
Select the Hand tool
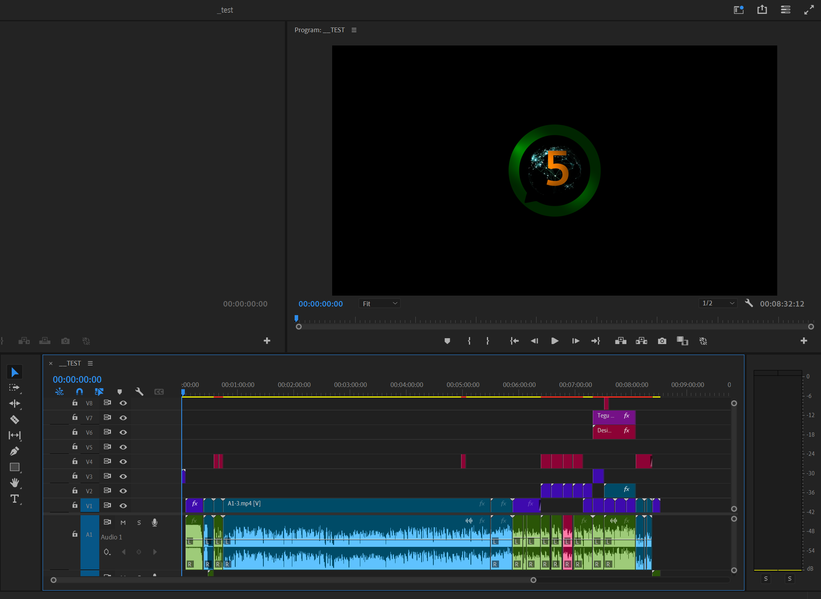tap(14, 483)
